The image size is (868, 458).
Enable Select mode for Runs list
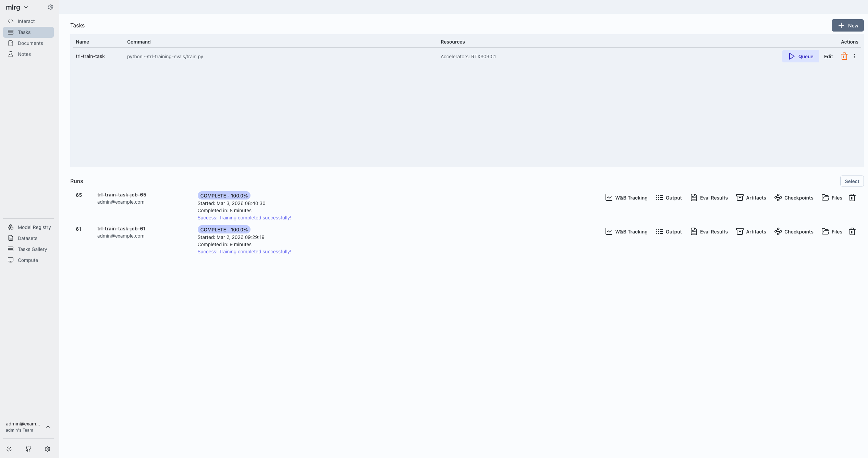click(852, 181)
